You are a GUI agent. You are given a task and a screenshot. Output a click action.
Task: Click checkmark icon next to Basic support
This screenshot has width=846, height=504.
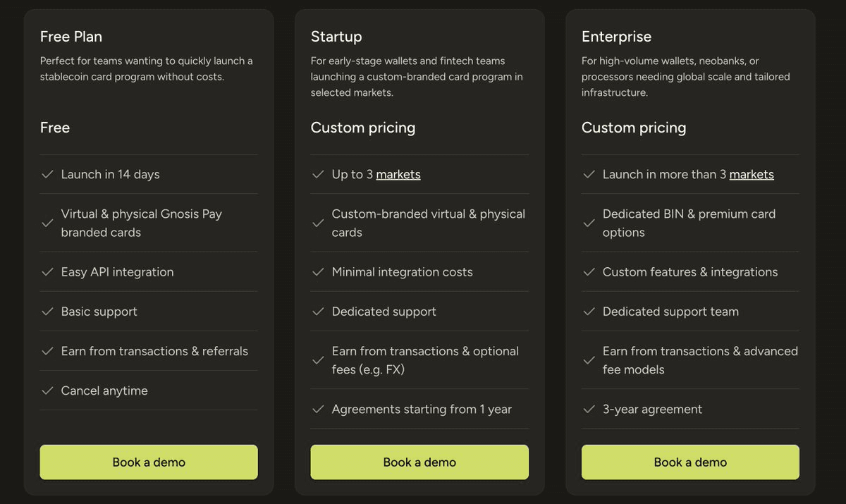coord(47,311)
